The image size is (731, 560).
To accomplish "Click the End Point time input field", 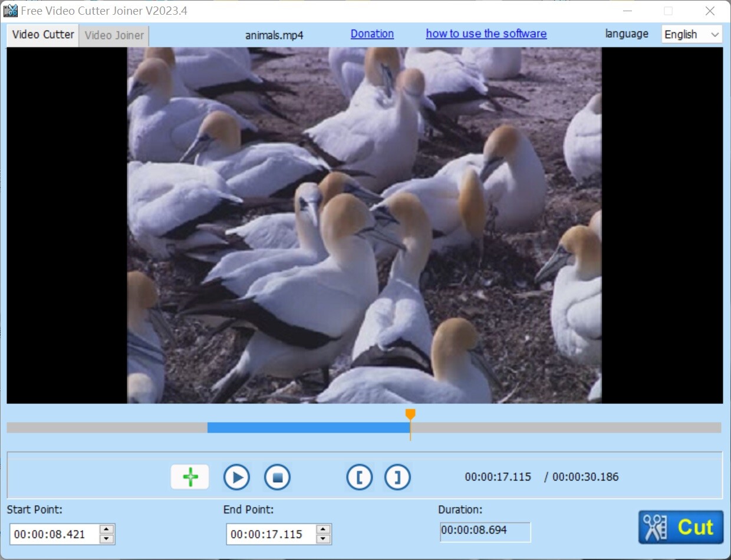I will click(x=271, y=534).
